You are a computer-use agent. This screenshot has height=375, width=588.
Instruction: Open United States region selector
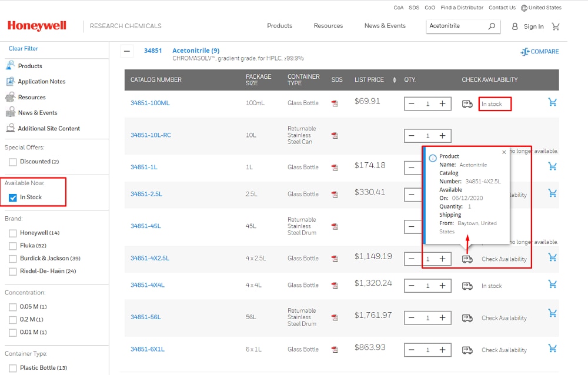tap(541, 8)
